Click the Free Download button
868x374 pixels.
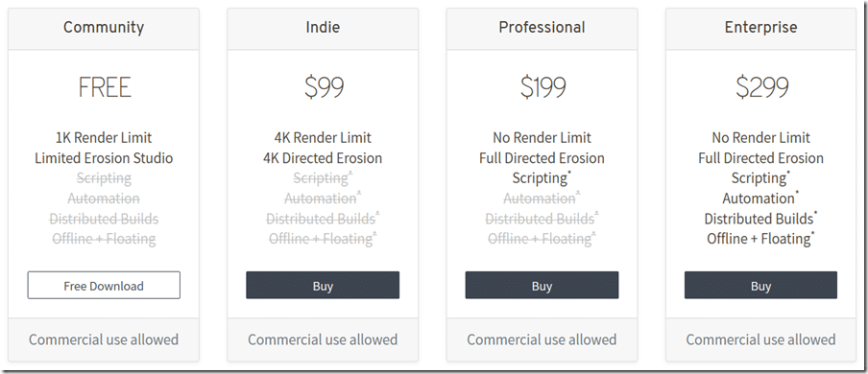(x=104, y=285)
